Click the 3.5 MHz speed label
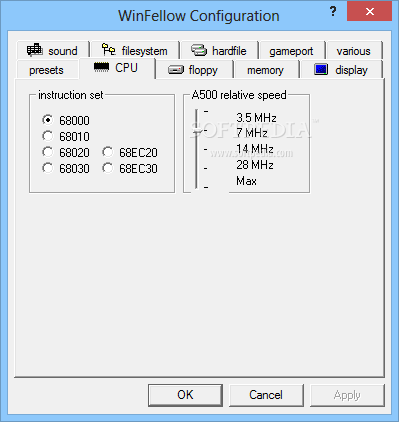Image resolution: width=399 pixels, height=422 pixels. (256, 117)
